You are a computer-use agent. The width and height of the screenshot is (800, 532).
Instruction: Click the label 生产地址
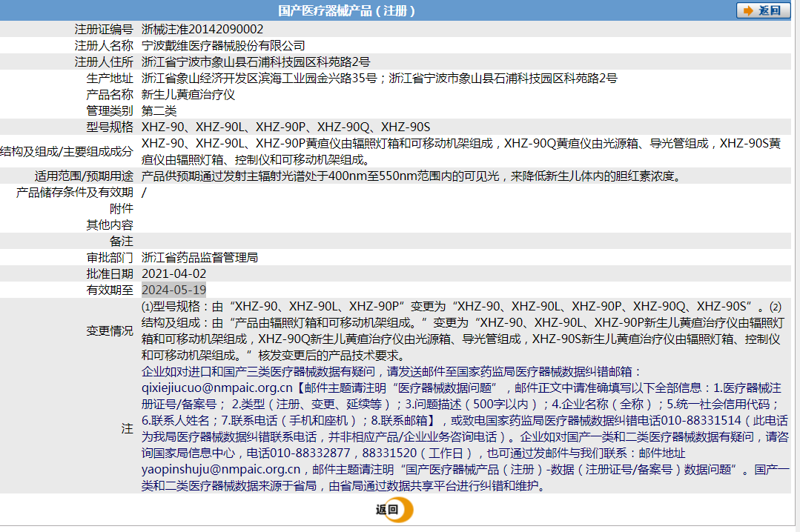[x=110, y=78]
